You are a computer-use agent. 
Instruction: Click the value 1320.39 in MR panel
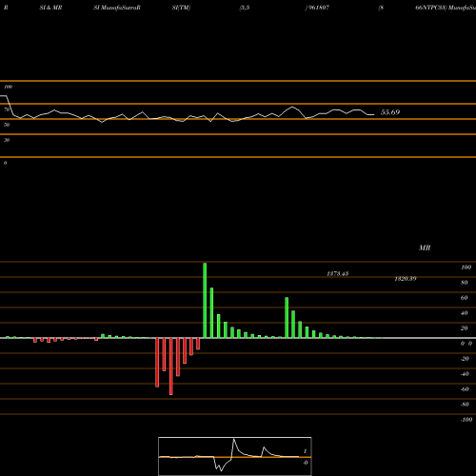pos(406,279)
